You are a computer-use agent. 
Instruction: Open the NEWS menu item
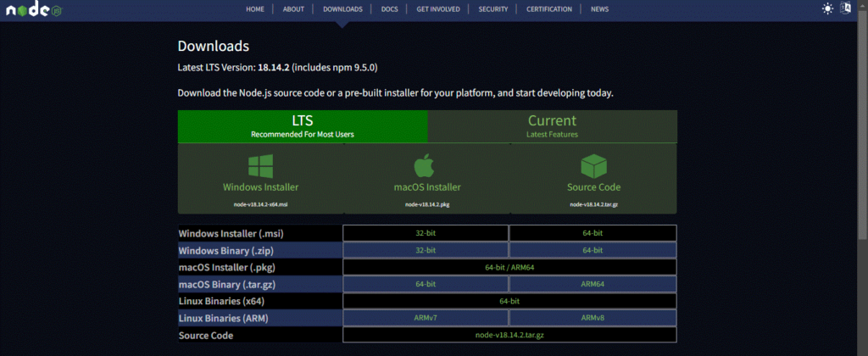(599, 9)
